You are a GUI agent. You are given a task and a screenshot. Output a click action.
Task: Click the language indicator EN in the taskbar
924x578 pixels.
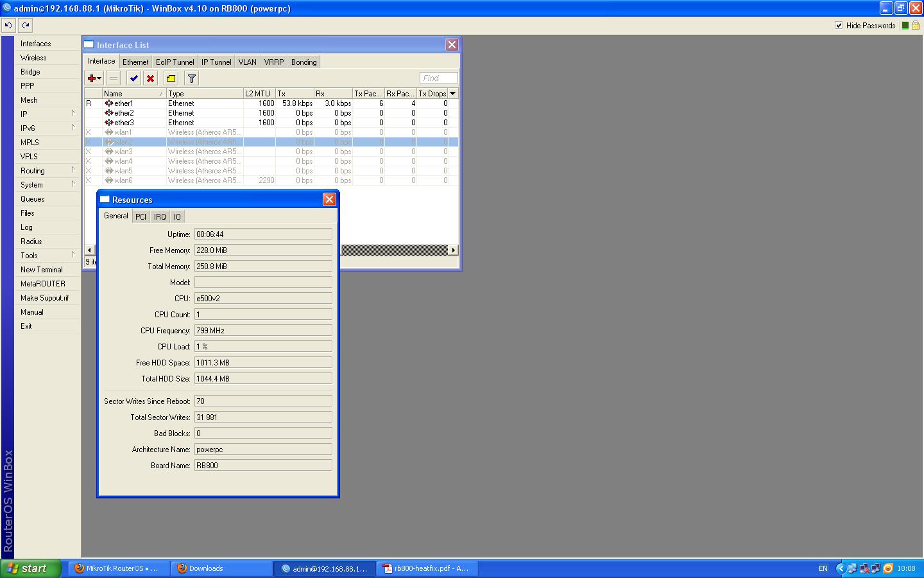pos(823,568)
